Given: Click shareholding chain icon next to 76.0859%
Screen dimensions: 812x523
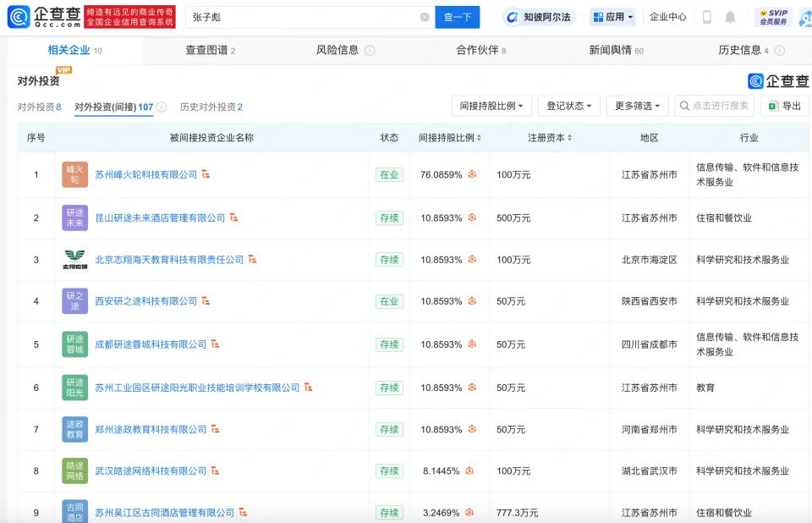Looking at the screenshot, I should 472,174.
